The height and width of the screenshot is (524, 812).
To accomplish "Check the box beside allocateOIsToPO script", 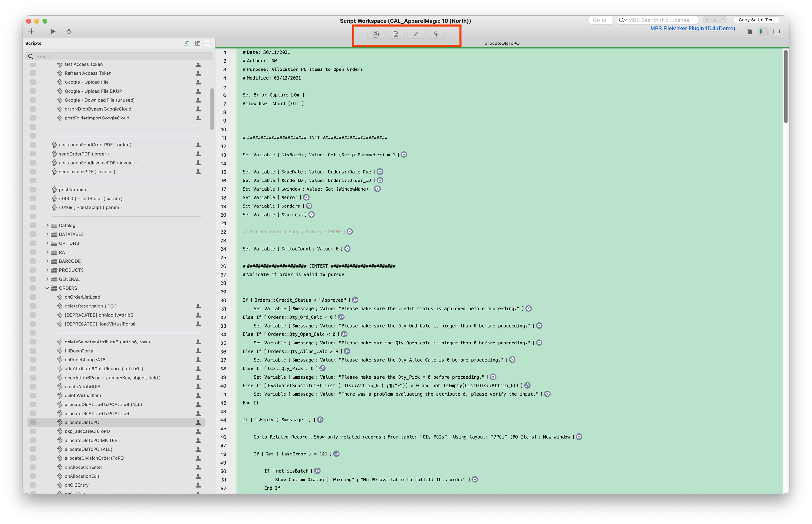I will (x=33, y=422).
